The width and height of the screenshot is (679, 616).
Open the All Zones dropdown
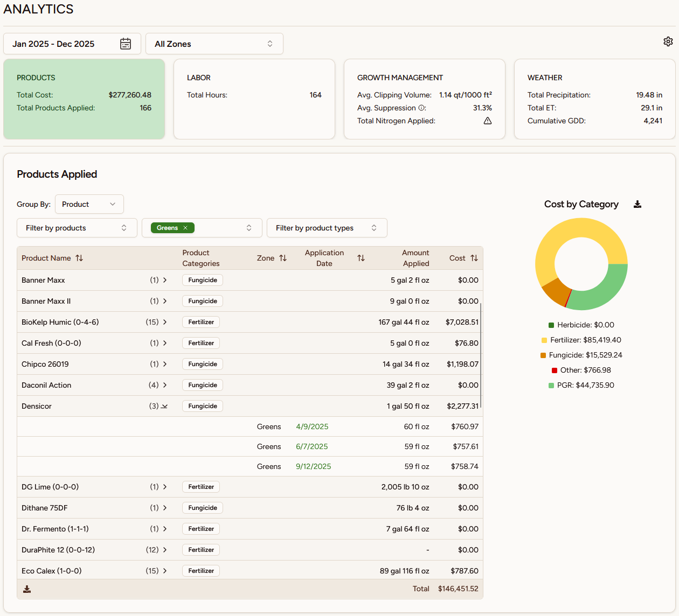[214, 44]
